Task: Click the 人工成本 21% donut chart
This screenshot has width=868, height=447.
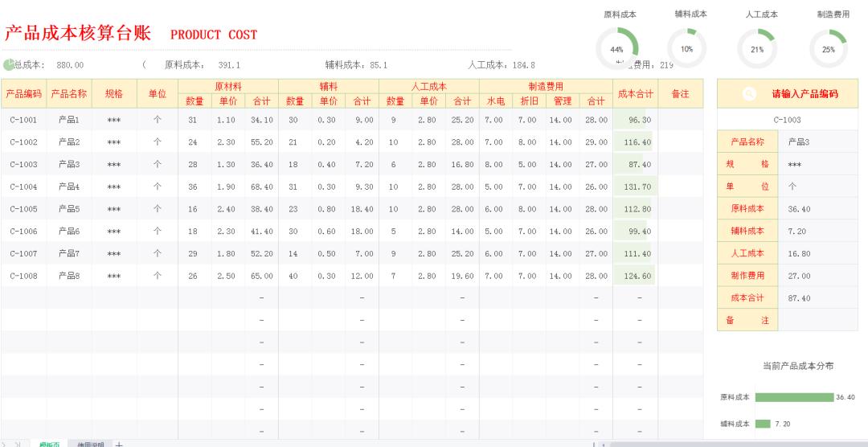Action: [756, 48]
